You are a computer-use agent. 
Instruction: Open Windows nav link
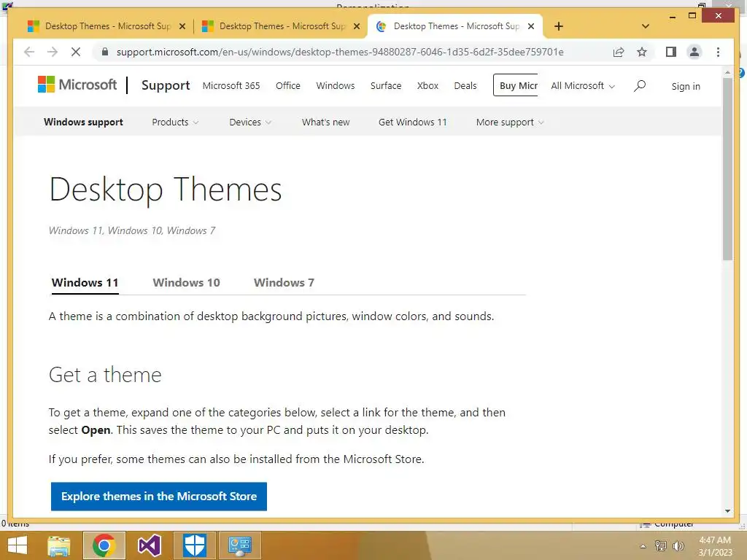click(x=336, y=86)
